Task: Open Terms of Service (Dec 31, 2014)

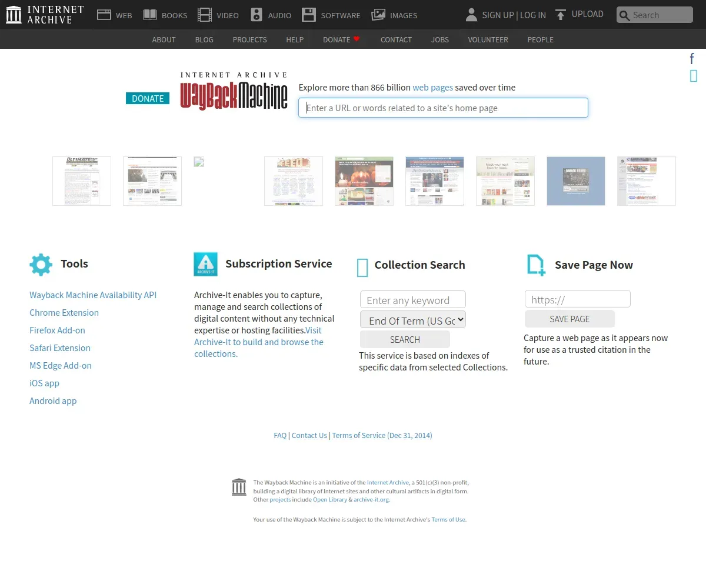Action: point(382,435)
